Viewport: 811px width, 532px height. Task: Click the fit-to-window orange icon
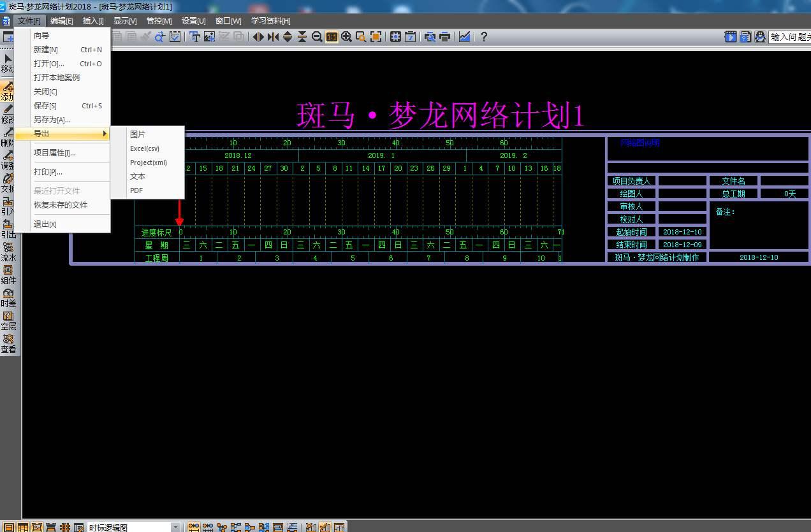pyautogui.click(x=376, y=37)
